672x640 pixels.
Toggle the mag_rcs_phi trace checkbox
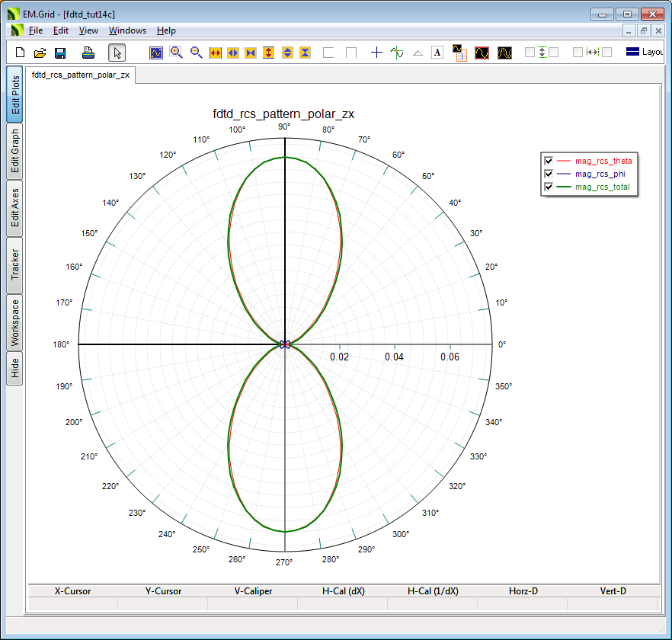[548, 174]
